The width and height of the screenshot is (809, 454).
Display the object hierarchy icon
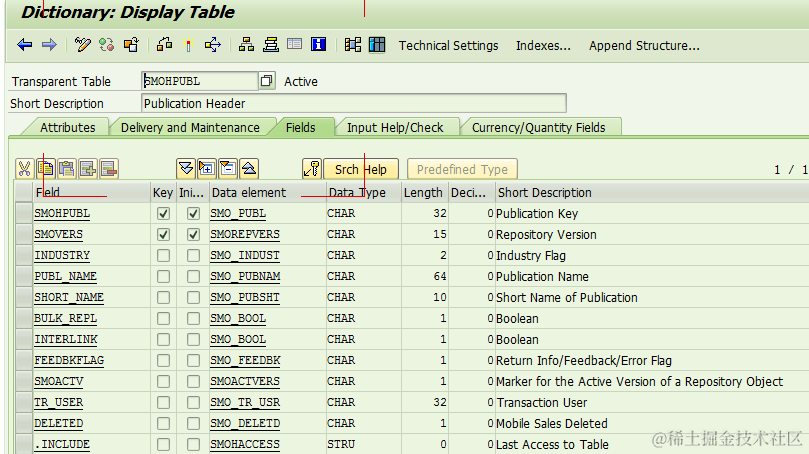pos(246,45)
